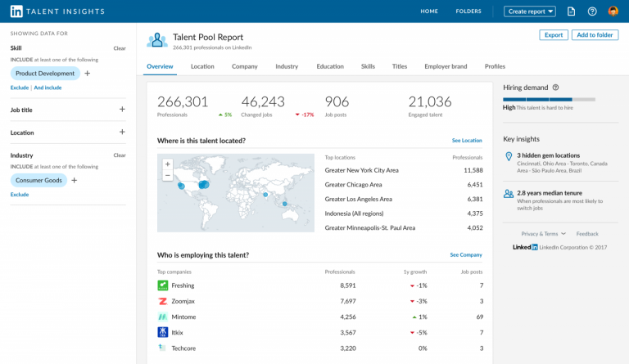Click the Hiring demand level bar

point(550,99)
